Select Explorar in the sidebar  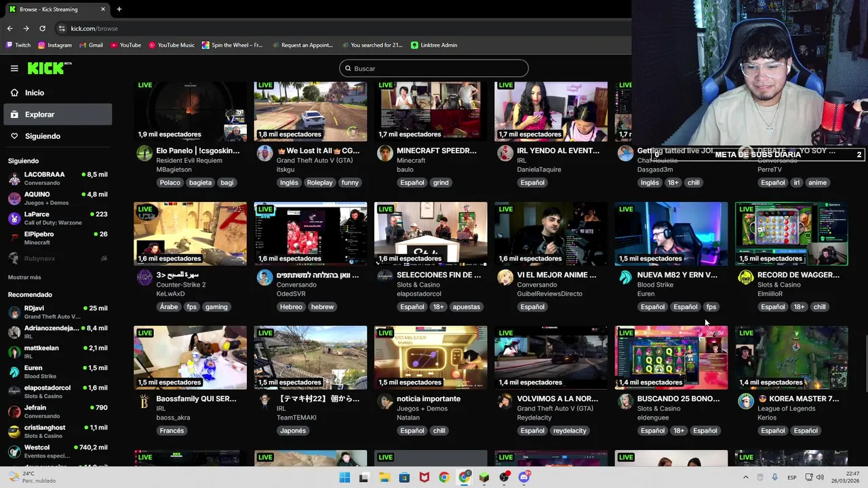tap(58, 115)
